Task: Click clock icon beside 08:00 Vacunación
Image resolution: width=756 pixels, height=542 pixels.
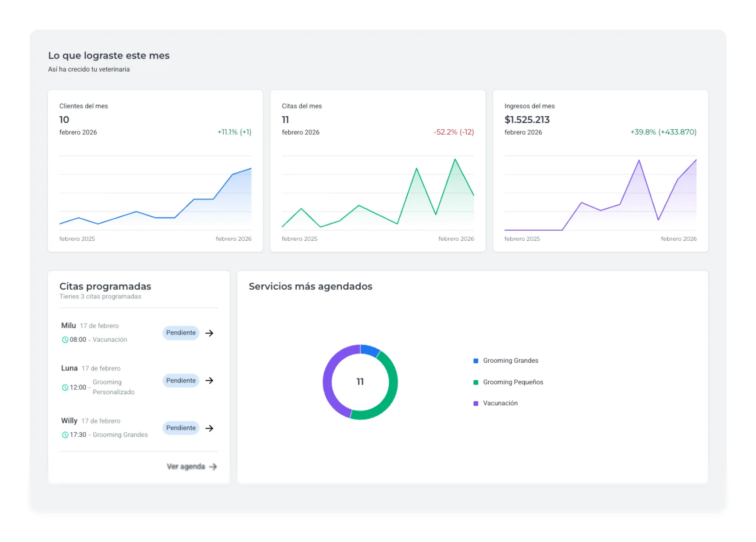Action: click(65, 340)
